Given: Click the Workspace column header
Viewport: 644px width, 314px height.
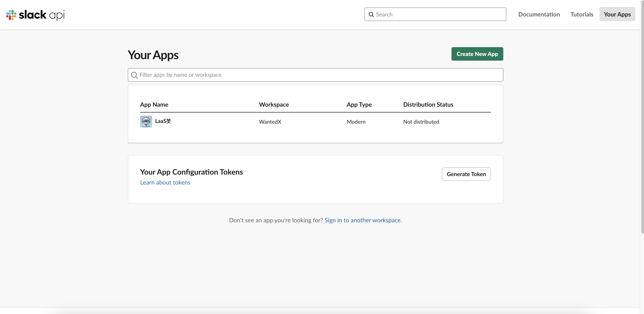Looking at the screenshot, I should point(274,104).
